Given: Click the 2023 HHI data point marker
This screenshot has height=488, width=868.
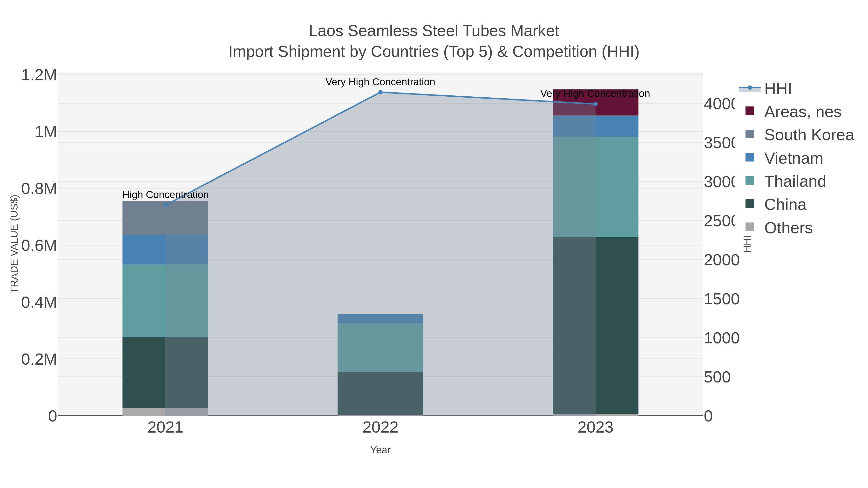Looking at the screenshot, I should click(595, 104).
